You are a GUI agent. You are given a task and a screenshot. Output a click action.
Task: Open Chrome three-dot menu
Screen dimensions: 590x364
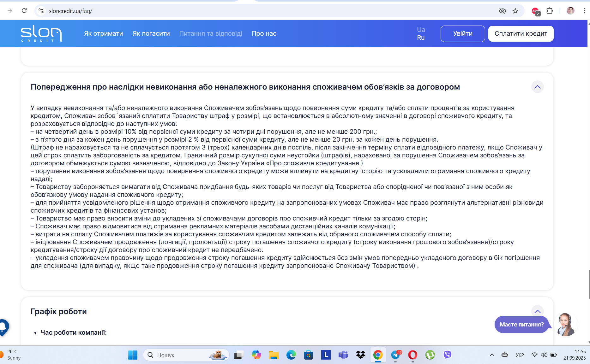click(585, 11)
